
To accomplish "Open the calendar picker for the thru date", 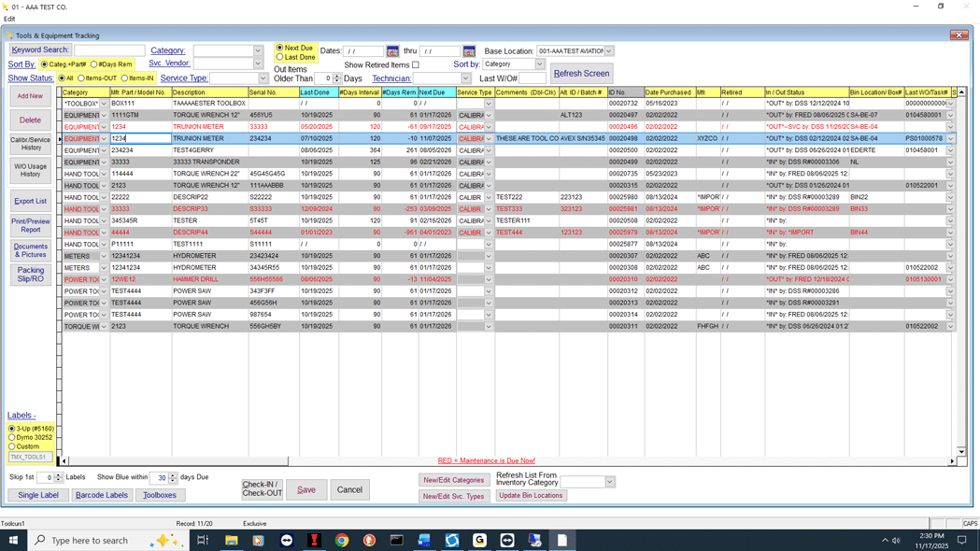I will pos(468,50).
